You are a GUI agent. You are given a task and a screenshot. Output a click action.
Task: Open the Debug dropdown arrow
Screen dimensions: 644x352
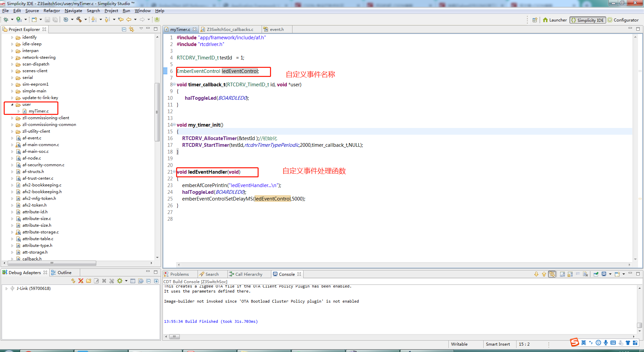[x=12, y=20]
